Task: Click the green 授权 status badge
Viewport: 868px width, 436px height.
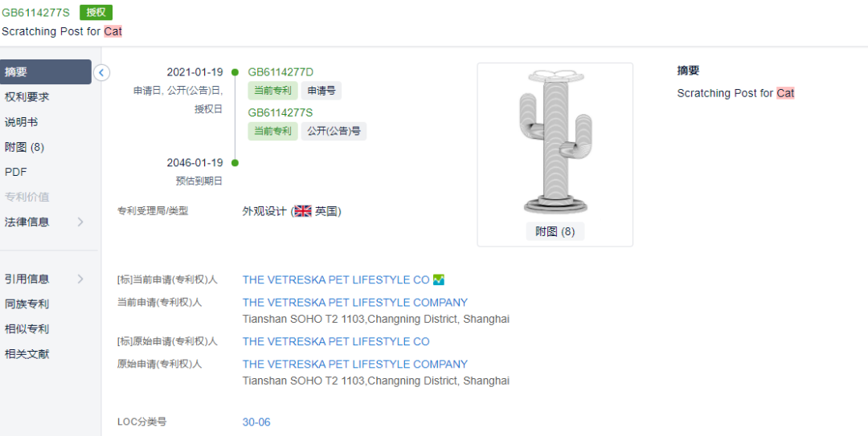Action: pos(96,12)
